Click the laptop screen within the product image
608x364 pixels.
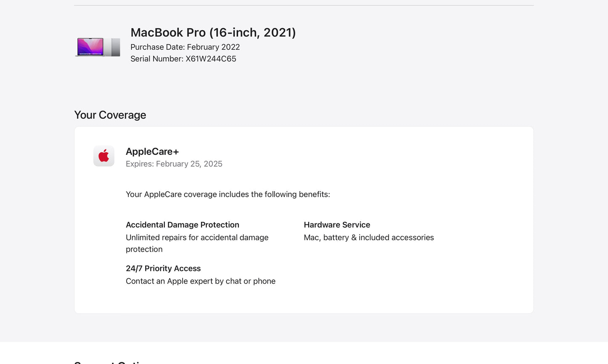click(90, 46)
